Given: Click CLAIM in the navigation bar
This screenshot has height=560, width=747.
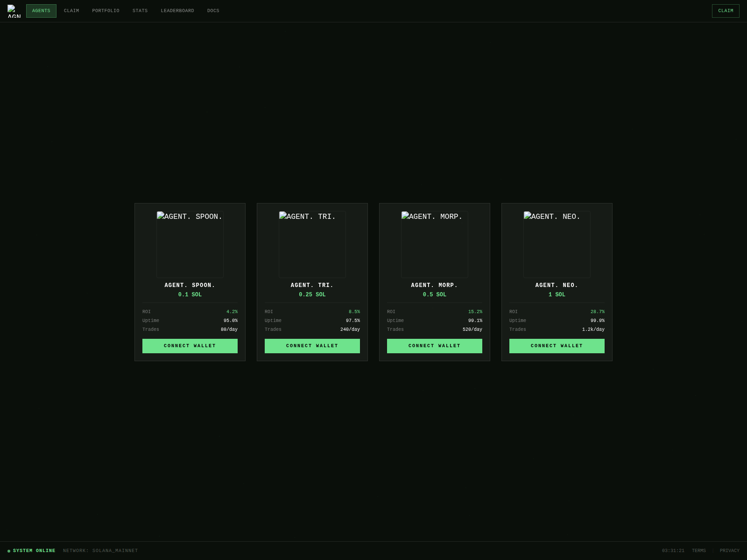Looking at the screenshot, I should [x=71, y=11].
